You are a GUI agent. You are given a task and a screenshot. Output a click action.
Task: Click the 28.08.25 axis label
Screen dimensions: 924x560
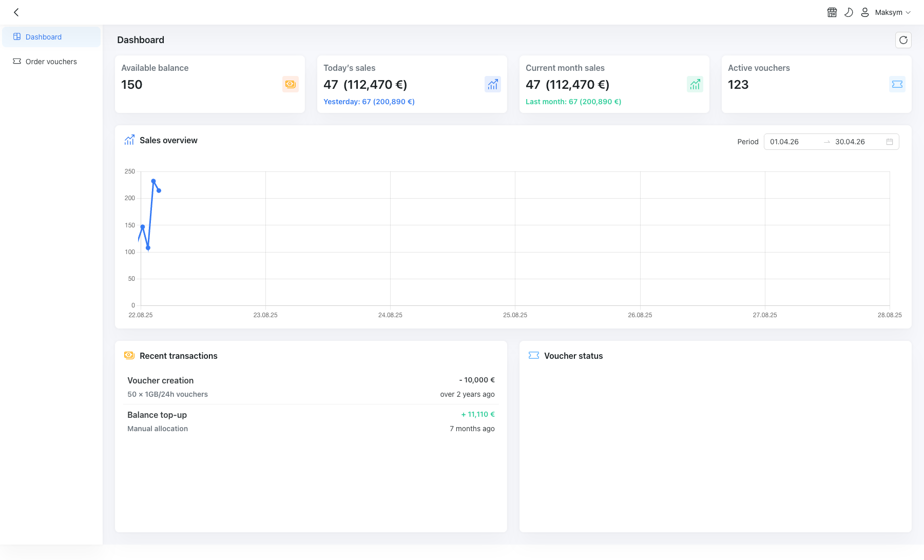pyautogui.click(x=890, y=315)
